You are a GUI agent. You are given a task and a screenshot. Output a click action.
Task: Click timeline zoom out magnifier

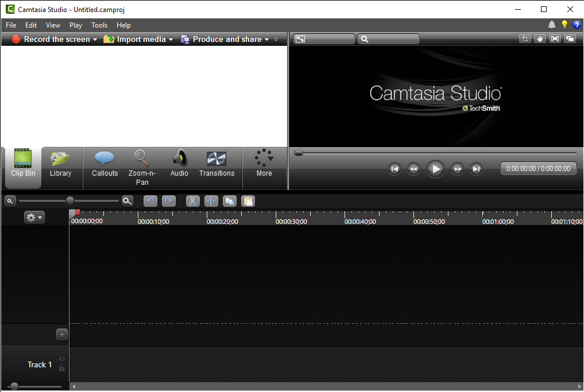[x=10, y=201]
